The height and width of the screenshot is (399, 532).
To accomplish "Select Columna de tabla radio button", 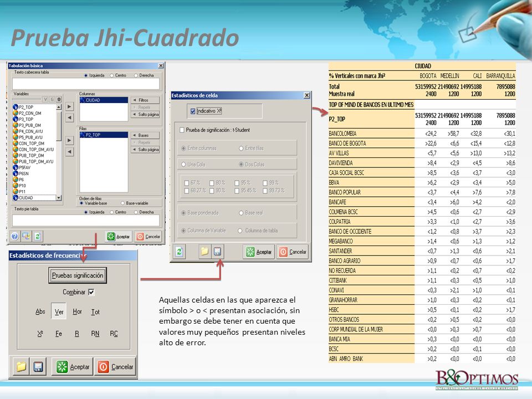I will 240,231.
